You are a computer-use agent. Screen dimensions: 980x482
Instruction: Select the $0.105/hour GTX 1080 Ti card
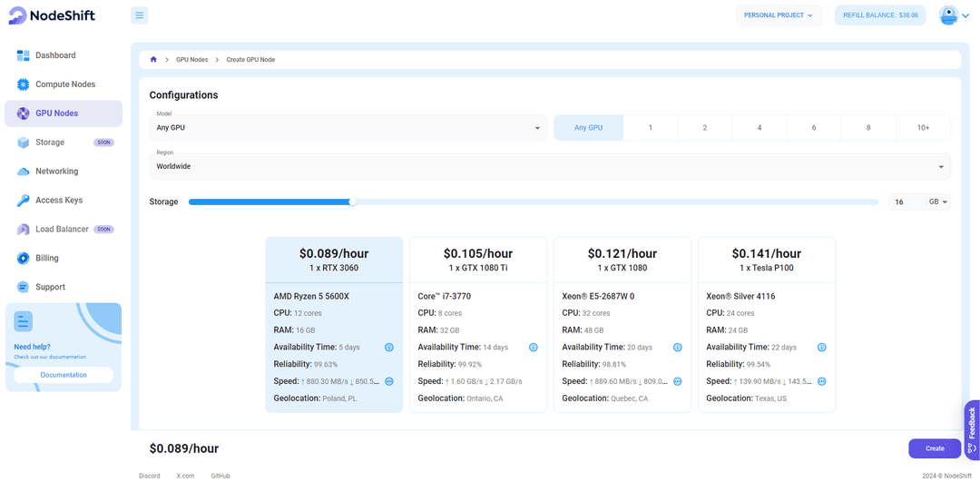(x=478, y=324)
